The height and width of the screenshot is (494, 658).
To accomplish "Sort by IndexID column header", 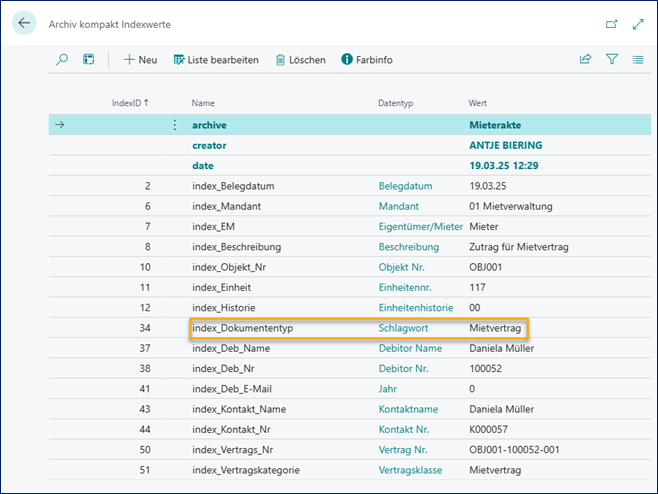I will pos(130,103).
